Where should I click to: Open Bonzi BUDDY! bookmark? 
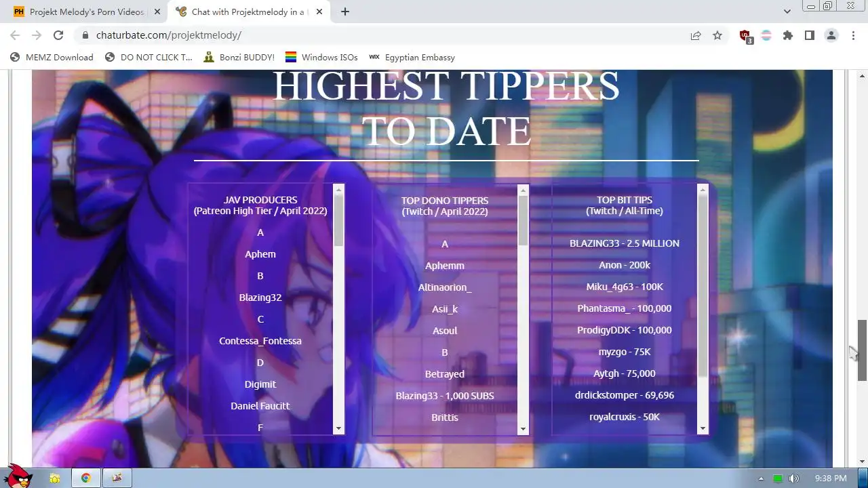(239, 57)
